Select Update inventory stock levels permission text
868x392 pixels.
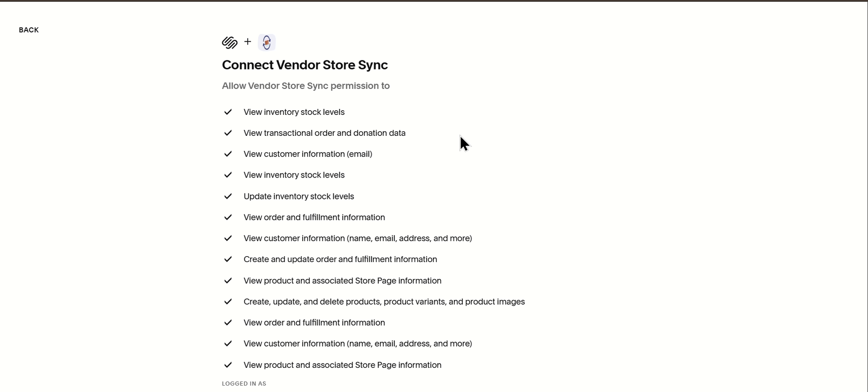pyautogui.click(x=299, y=196)
